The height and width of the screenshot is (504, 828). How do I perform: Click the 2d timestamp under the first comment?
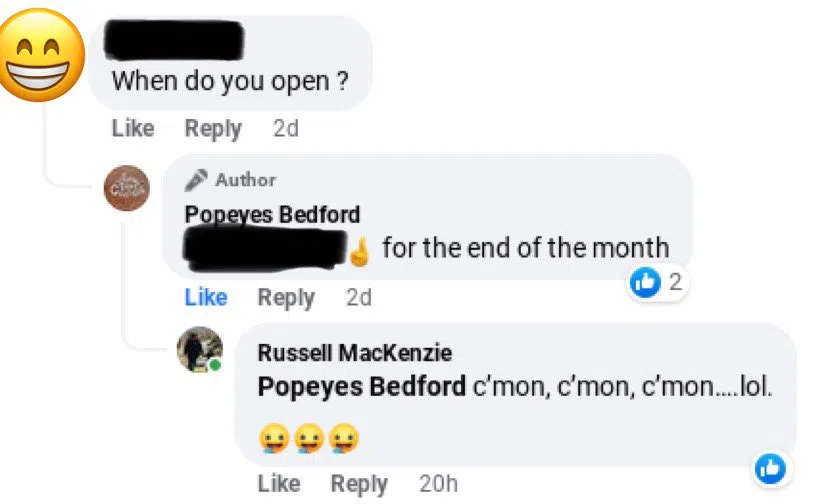tap(285, 129)
